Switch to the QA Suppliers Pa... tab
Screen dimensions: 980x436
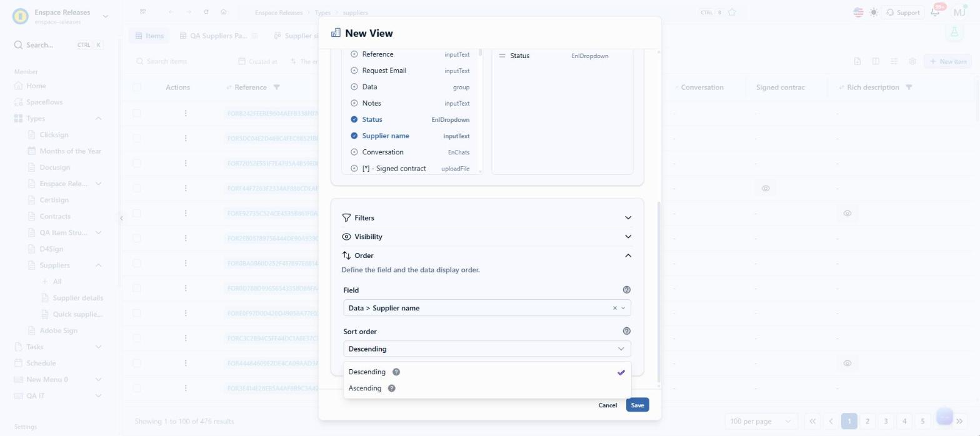(x=218, y=36)
